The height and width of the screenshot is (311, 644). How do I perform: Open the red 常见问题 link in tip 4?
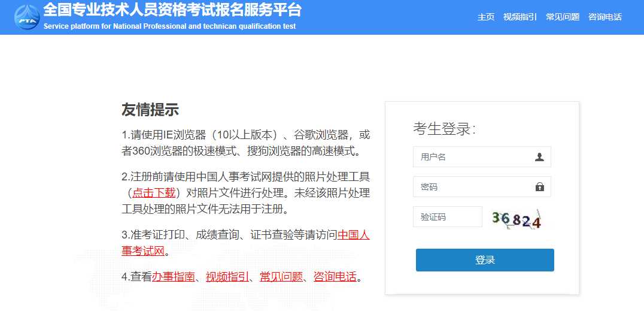(281, 277)
